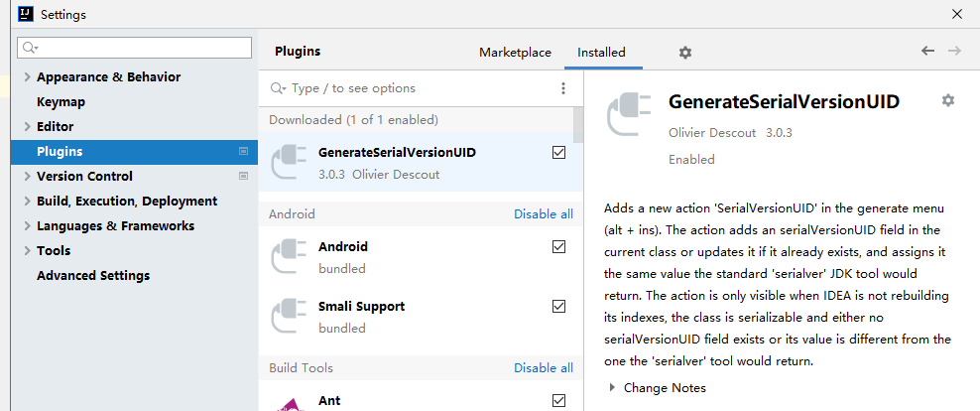980x411 pixels.
Task: Click the plugin list scrollbar thumb
Action: click(x=578, y=124)
